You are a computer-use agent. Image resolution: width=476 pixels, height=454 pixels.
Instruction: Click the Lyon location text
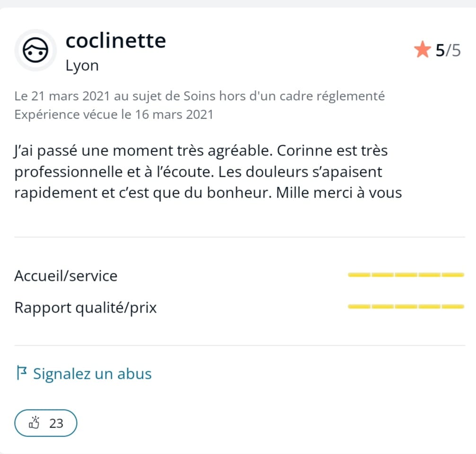click(82, 66)
